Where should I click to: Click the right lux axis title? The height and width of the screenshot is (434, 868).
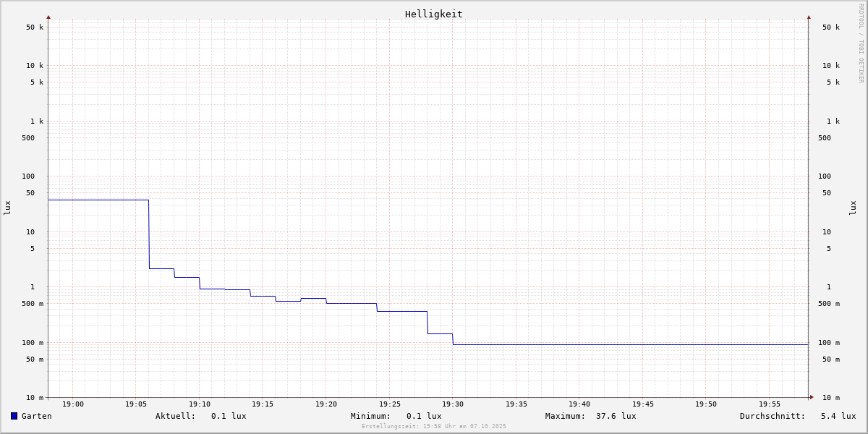coord(853,208)
